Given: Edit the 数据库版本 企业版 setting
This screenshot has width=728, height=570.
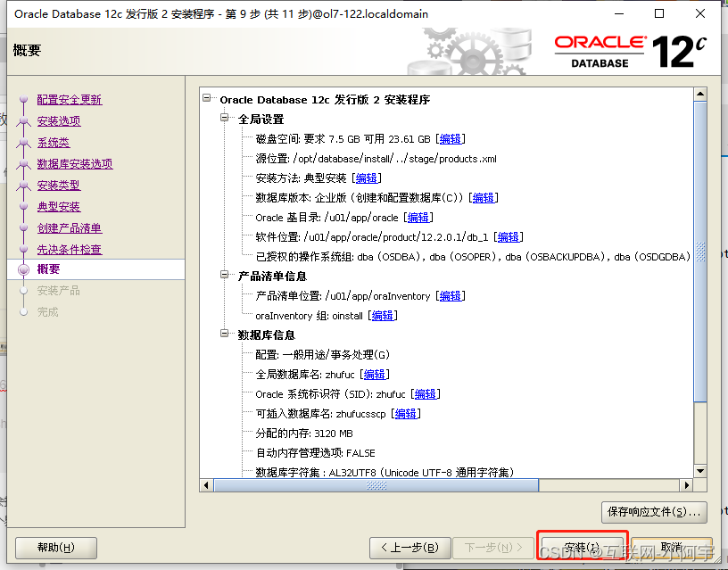Looking at the screenshot, I should [x=483, y=198].
